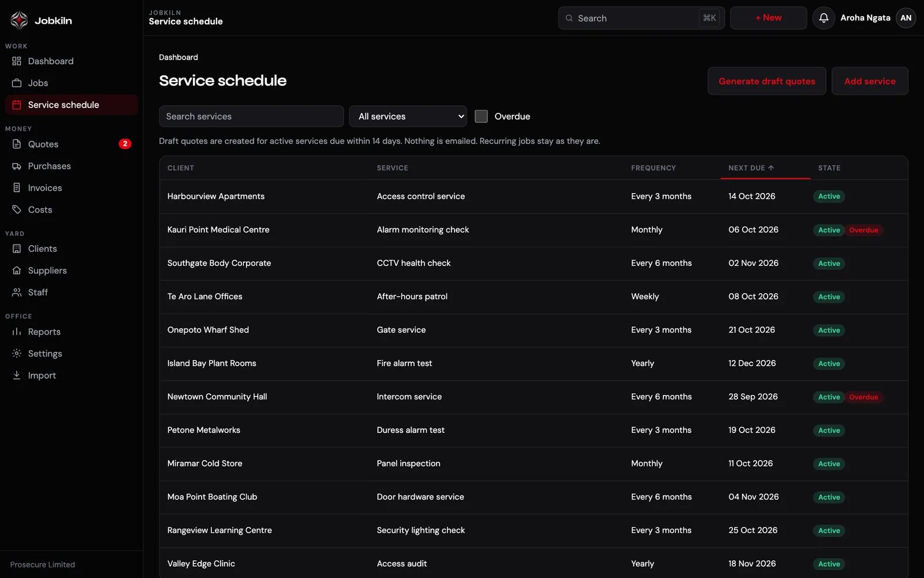
Task: Sort by Next Due column header
Action: tap(751, 168)
